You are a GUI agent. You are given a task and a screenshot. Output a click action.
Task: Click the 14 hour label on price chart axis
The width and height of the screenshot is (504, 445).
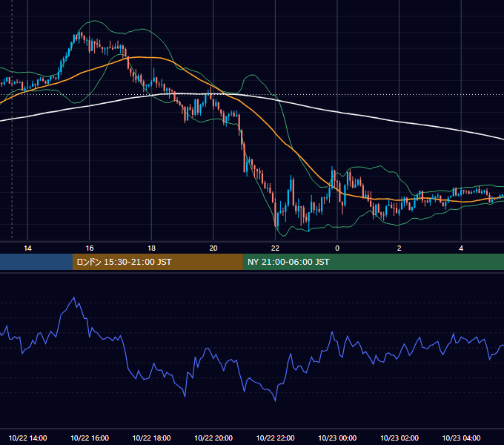(x=27, y=248)
